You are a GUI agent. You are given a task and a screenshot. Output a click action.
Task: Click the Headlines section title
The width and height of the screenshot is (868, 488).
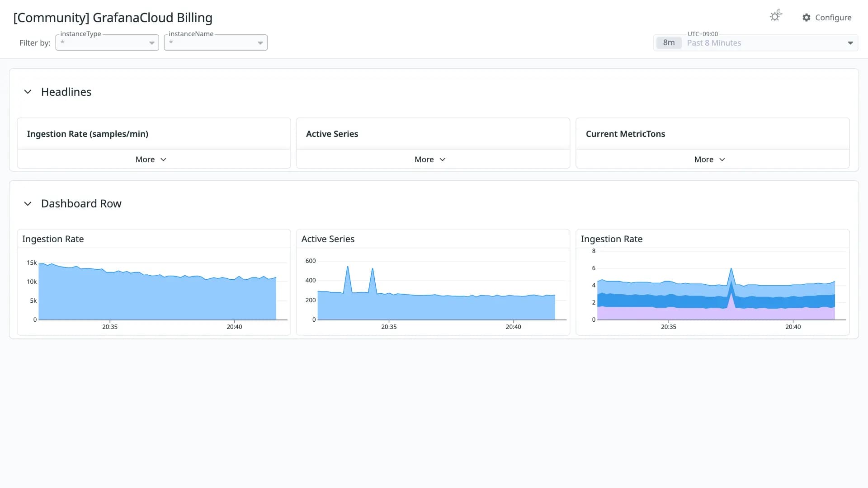66,92
